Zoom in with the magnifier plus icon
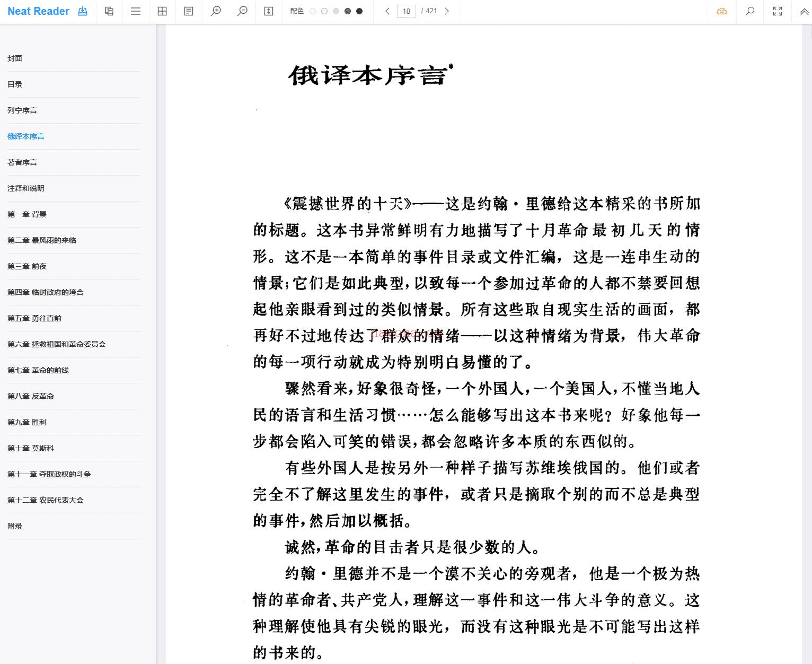Screen dimensions: 812x664 (216, 11)
